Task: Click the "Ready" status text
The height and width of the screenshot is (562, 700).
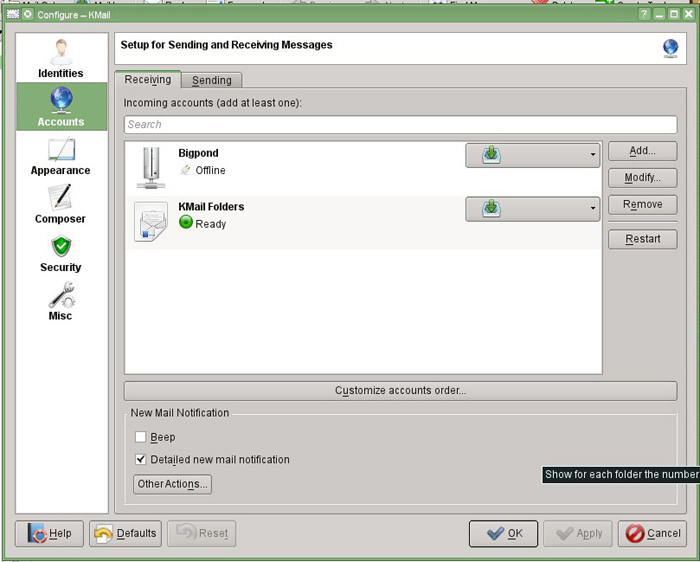Action: tap(211, 224)
